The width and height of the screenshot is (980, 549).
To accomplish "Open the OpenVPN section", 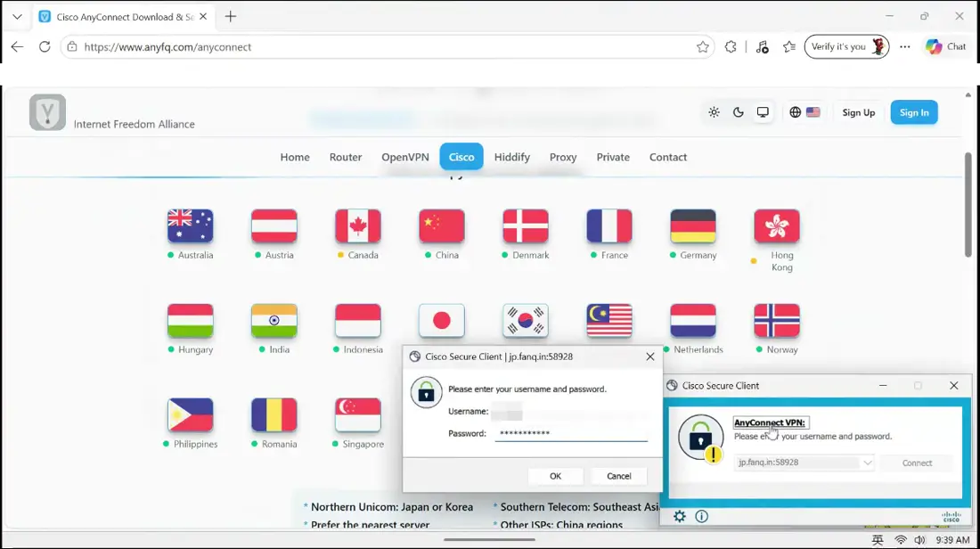I will (x=405, y=157).
